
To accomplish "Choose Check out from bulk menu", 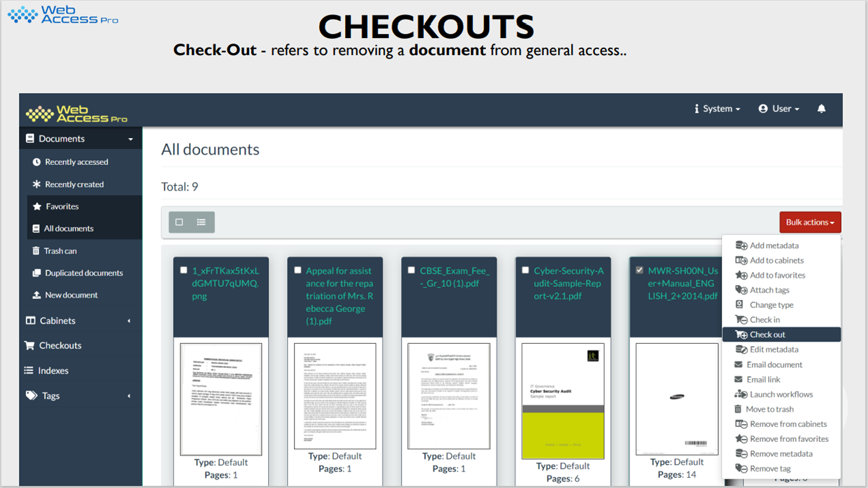I will pos(767,335).
